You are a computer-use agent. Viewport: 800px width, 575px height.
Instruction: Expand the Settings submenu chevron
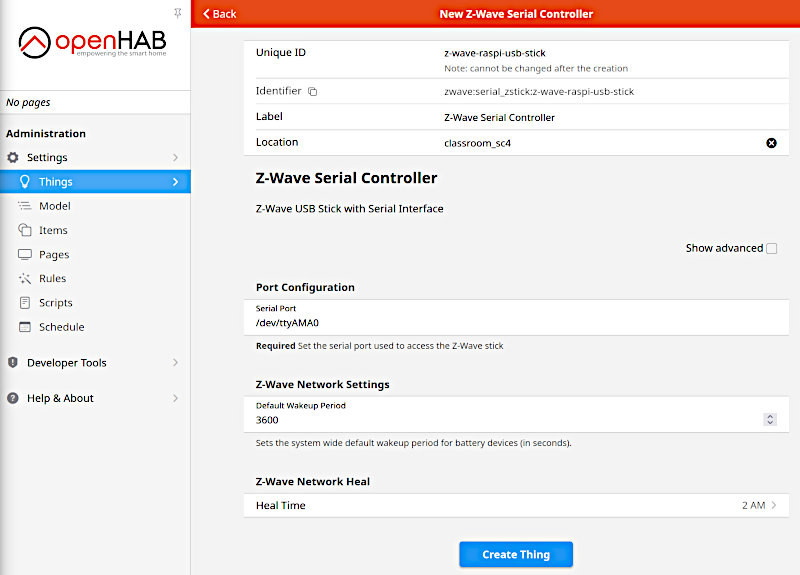coord(176,157)
